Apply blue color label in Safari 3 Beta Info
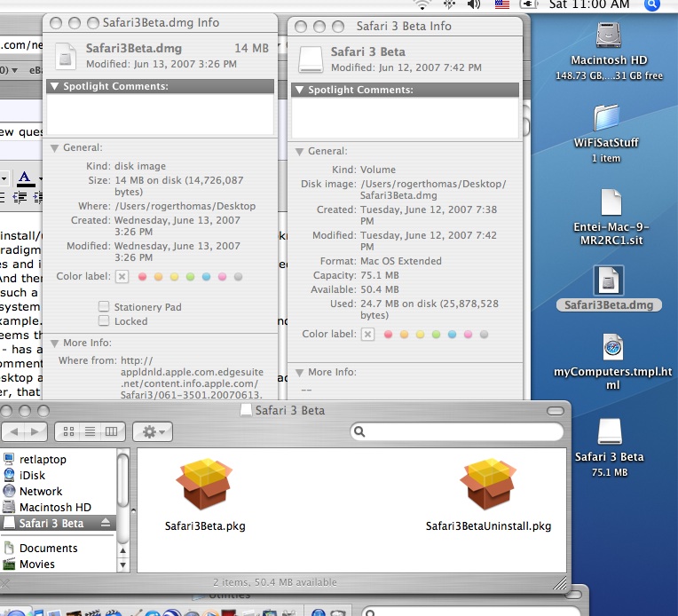 pos(452,334)
